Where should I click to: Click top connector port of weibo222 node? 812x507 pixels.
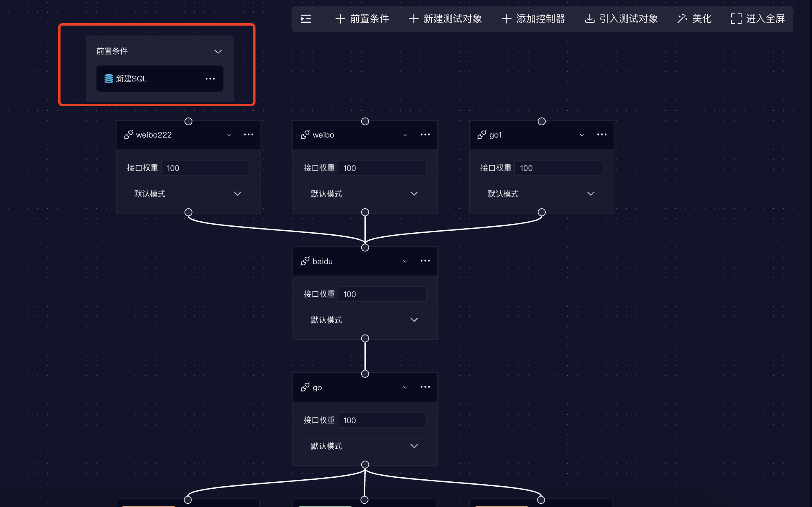(188, 121)
